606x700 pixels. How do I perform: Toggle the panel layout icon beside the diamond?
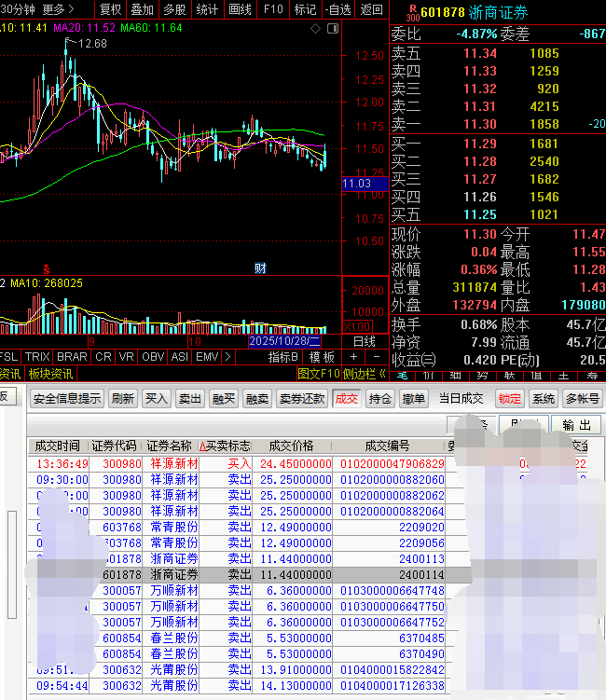pyautogui.click(x=333, y=29)
